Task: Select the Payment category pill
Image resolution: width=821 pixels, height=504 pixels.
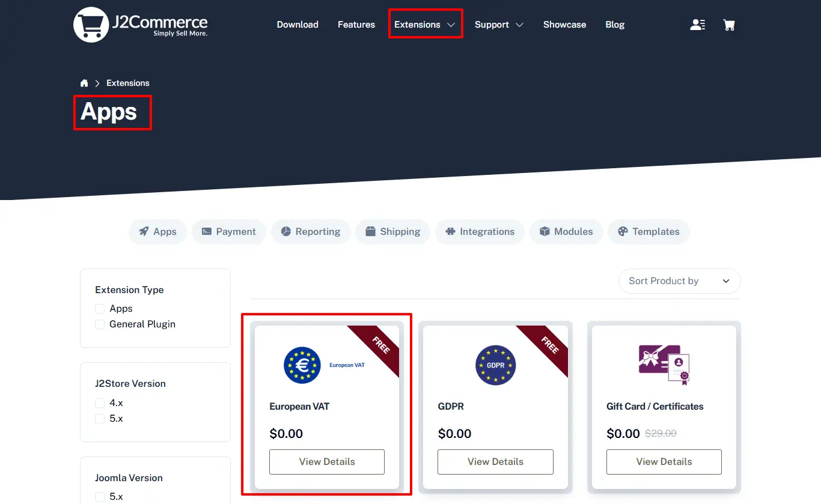Action: 228,231
